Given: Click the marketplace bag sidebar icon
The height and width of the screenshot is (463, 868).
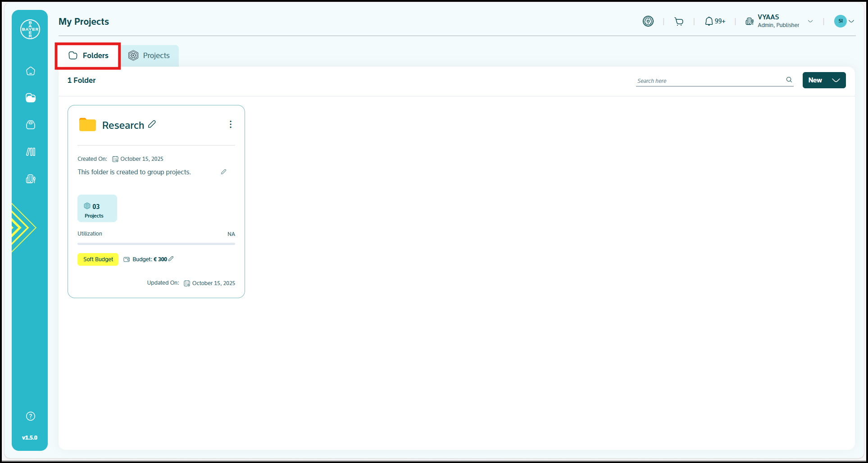Looking at the screenshot, I should coord(31,125).
